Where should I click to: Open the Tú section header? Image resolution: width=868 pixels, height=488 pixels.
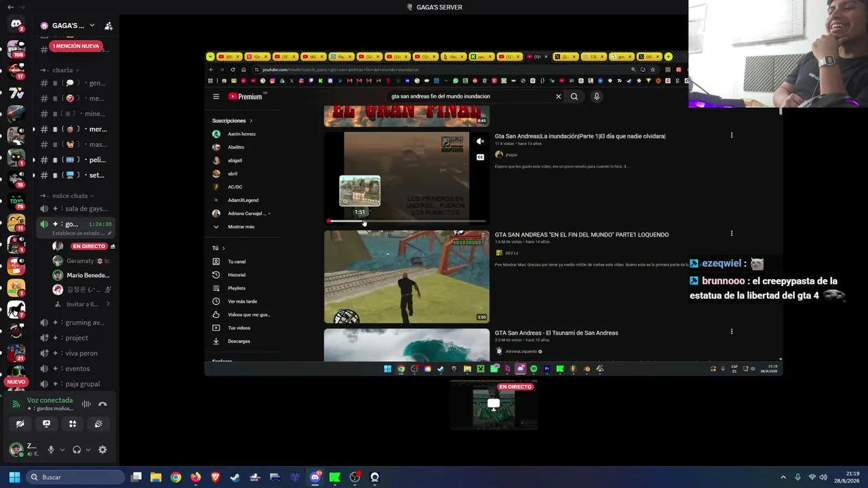[218, 248]
